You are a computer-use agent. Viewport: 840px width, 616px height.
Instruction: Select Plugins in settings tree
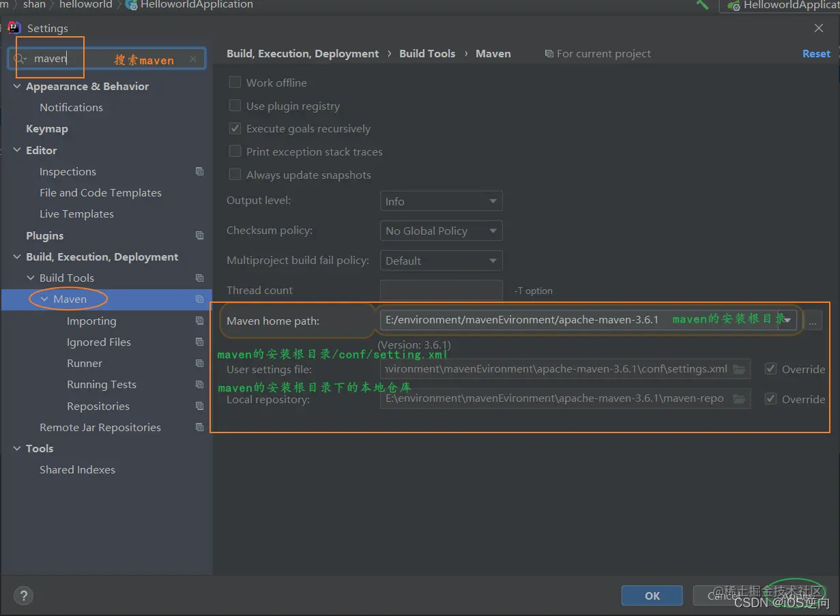[44, 235]
